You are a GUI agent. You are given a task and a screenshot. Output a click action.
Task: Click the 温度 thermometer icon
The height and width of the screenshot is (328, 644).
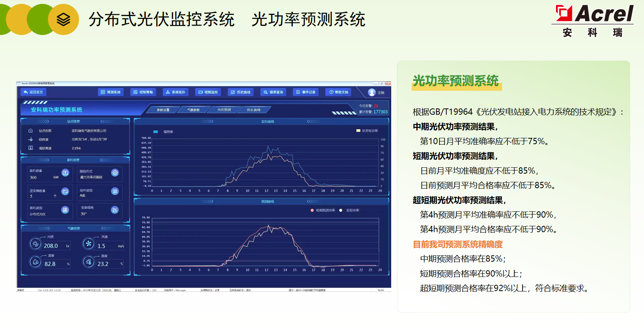tap(88, 262)
